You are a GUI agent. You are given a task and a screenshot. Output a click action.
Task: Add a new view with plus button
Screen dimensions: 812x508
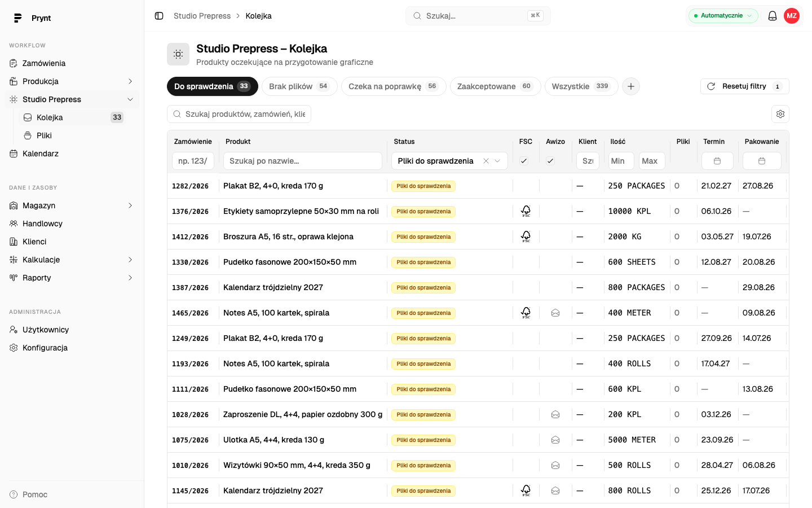point(631,86)
